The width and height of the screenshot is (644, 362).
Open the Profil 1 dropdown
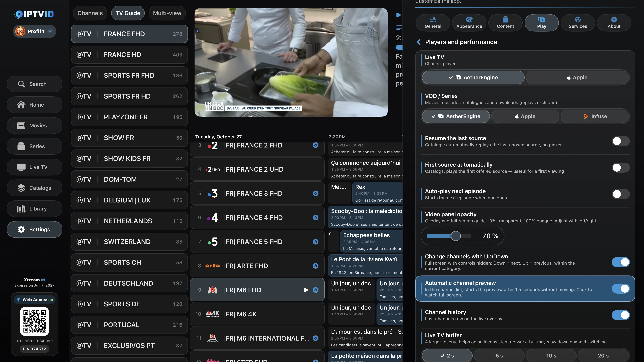tap(35, 31)
